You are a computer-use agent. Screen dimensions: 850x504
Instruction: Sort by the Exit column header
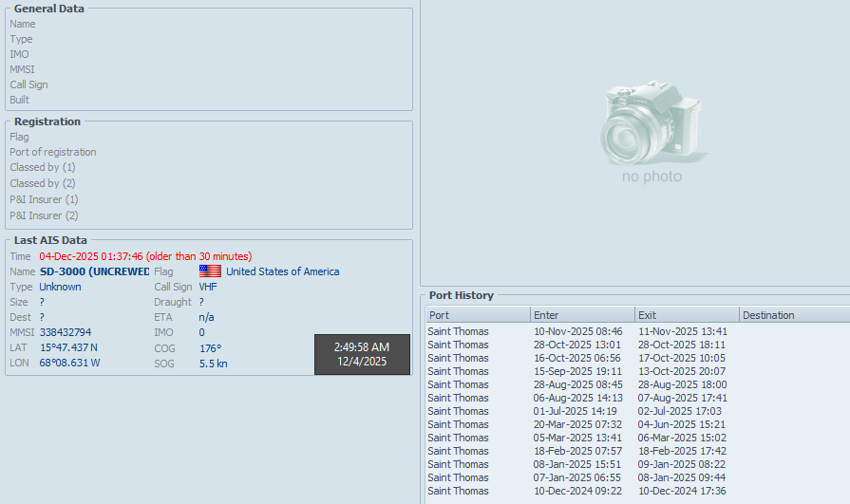pos(688,315)
